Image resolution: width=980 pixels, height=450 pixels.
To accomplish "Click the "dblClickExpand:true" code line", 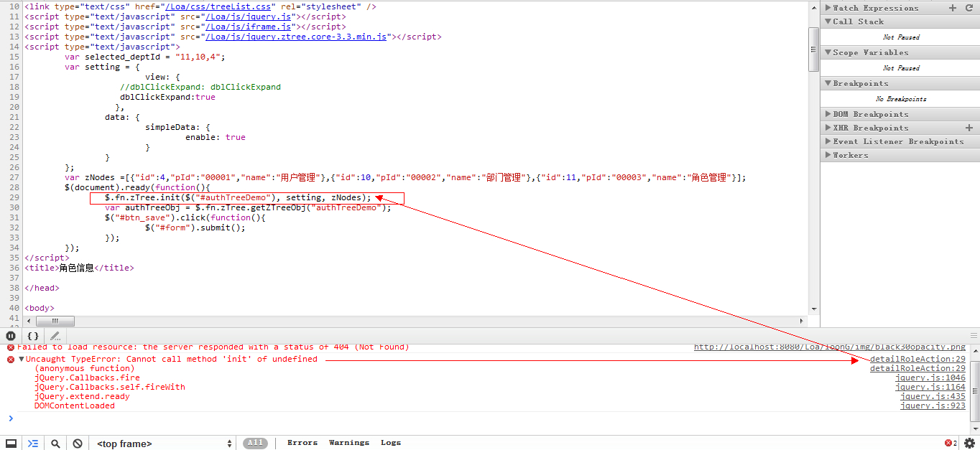I will click(167, 97).
